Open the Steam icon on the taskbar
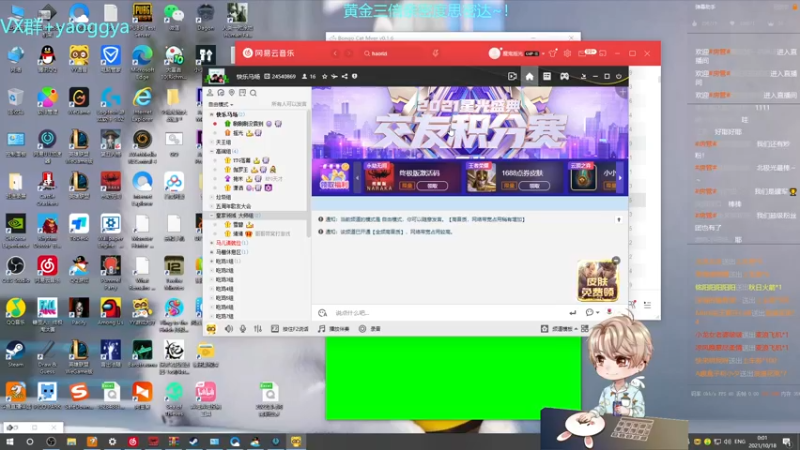 click(x=193, y=442)
